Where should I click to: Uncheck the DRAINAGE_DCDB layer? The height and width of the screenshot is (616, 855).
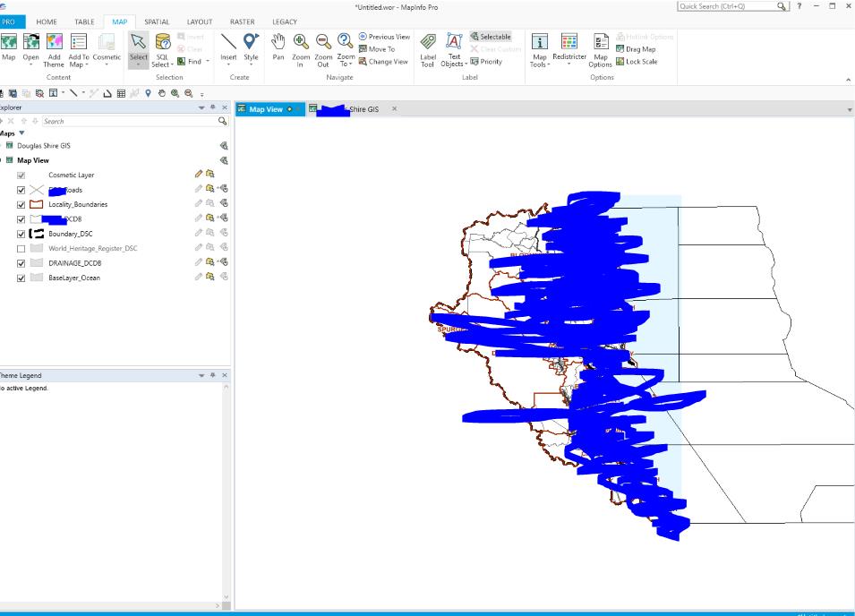(x=21, y=263)
